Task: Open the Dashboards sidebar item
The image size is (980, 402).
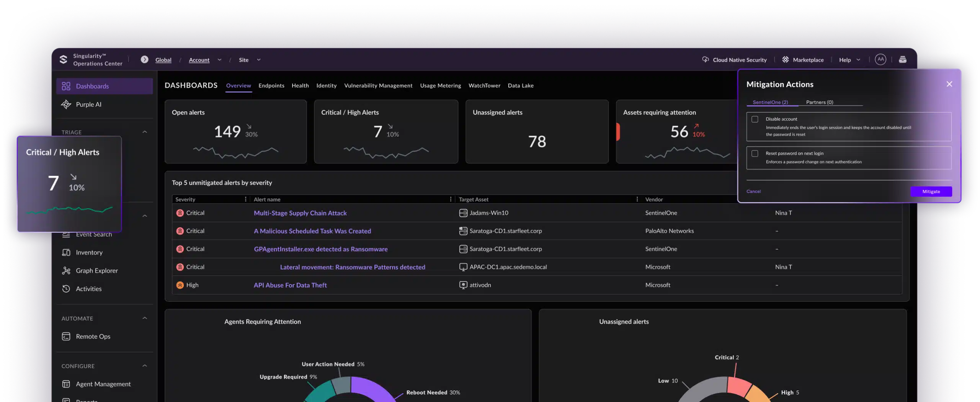Action: [104, 86]
